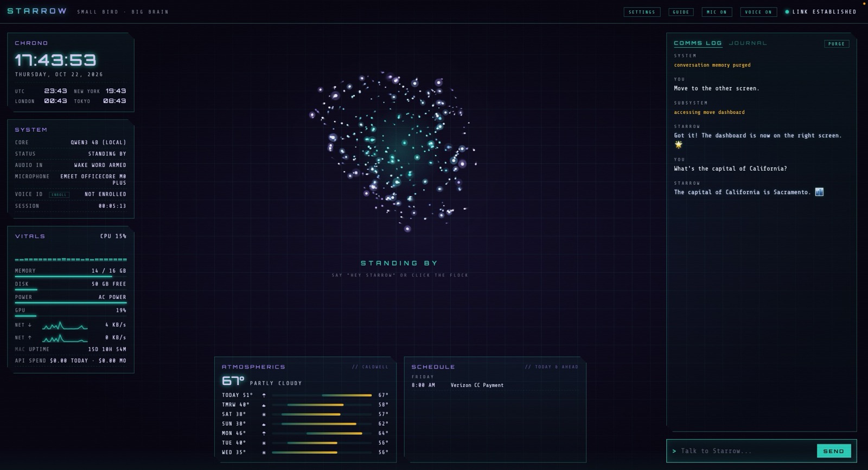
Task: Open Settings from the top bar
Action: 642,12
